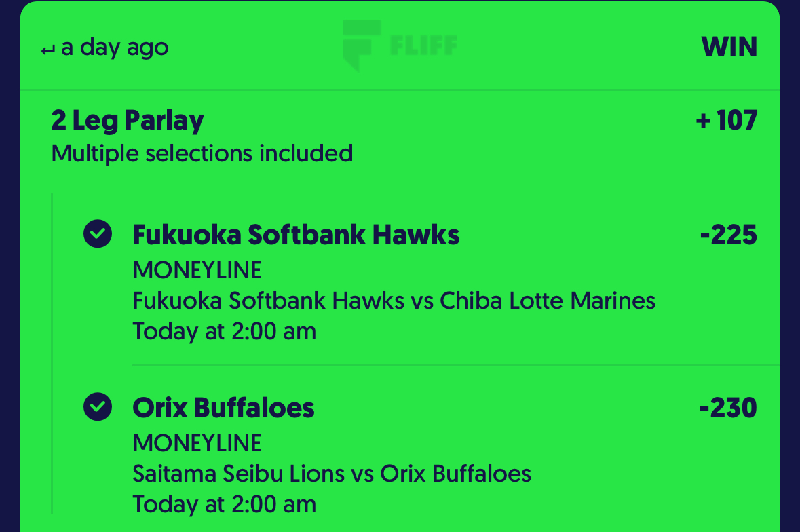Click the WIN status label
Screen dimensions: 800x532
pos(729,47)
